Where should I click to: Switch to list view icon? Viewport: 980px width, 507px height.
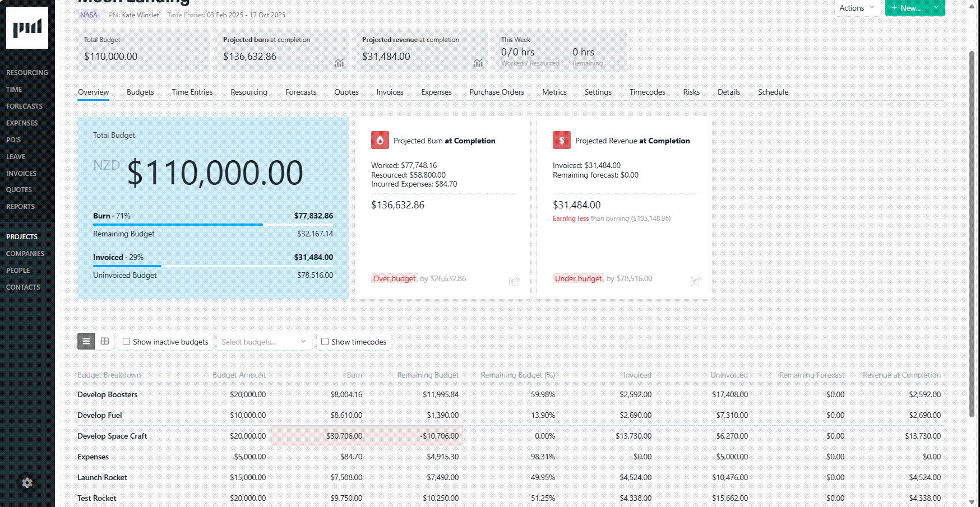[x=86, y=341]
